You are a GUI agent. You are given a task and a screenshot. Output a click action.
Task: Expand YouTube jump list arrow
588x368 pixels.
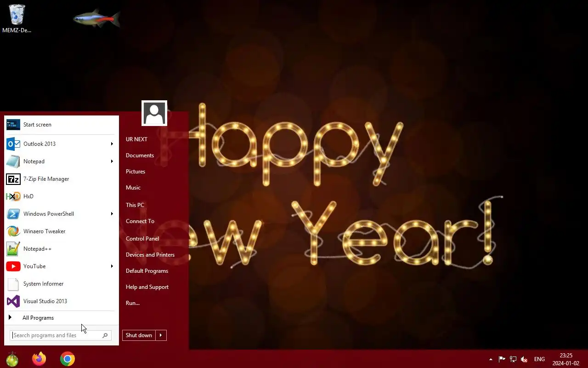[x=112, y=266]
